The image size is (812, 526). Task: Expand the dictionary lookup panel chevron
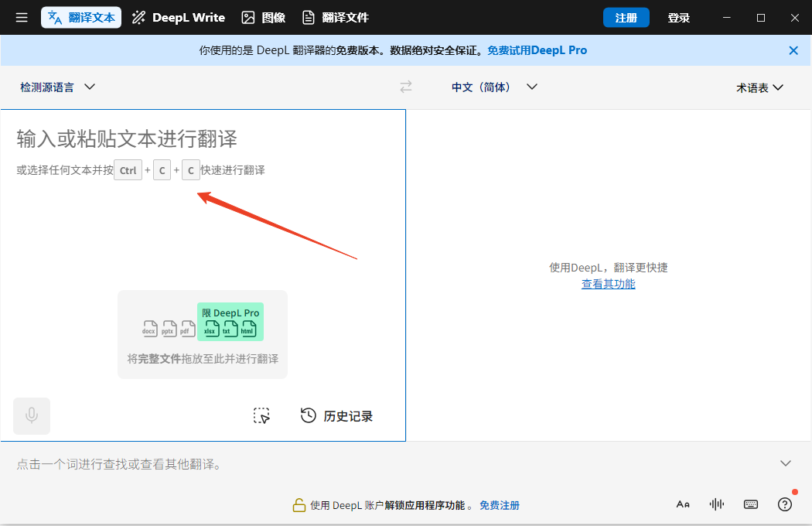[786, 463]
